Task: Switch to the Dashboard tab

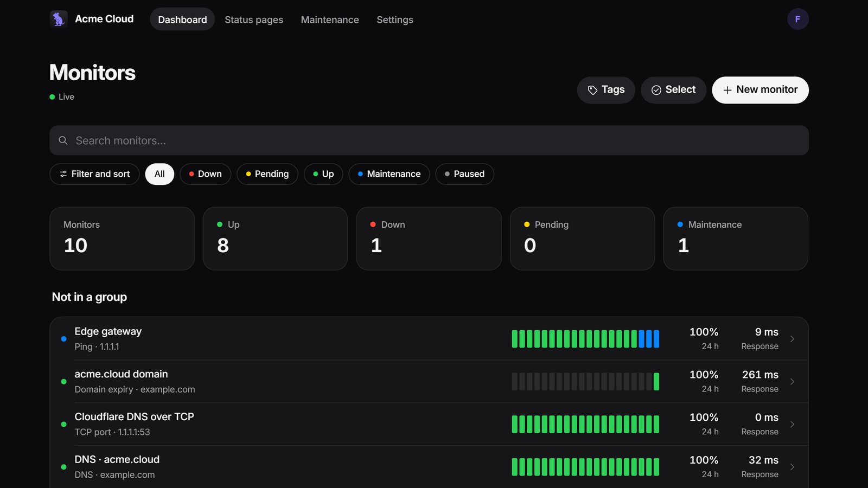Action: (182, 20)
